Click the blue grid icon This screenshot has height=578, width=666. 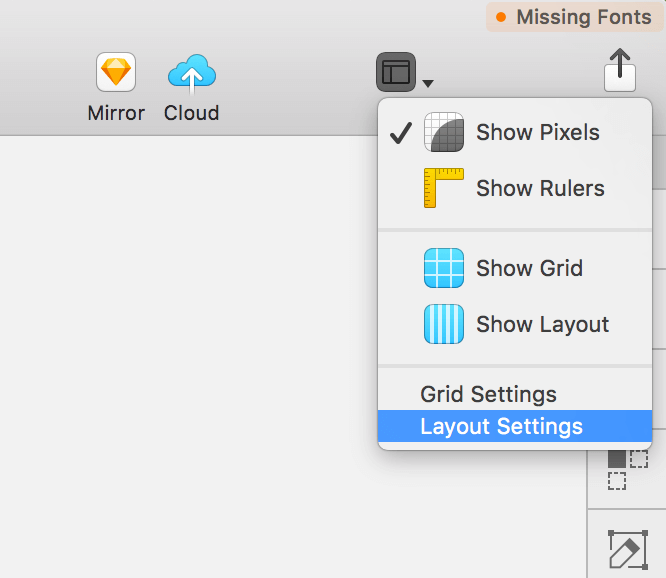pyautogui.click(x=444, y=268)
